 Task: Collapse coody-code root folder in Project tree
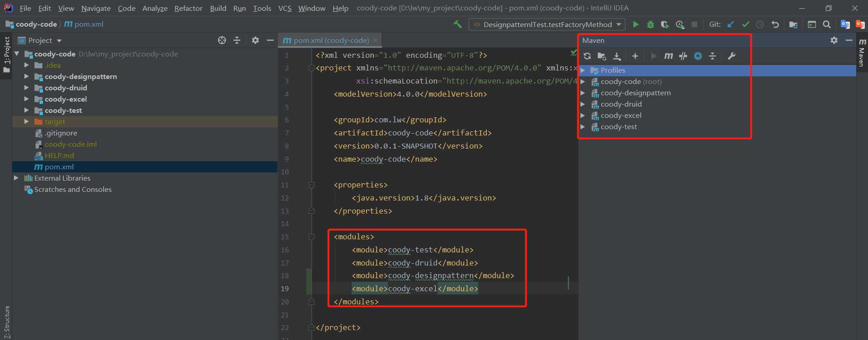click(x=17, y=54)
